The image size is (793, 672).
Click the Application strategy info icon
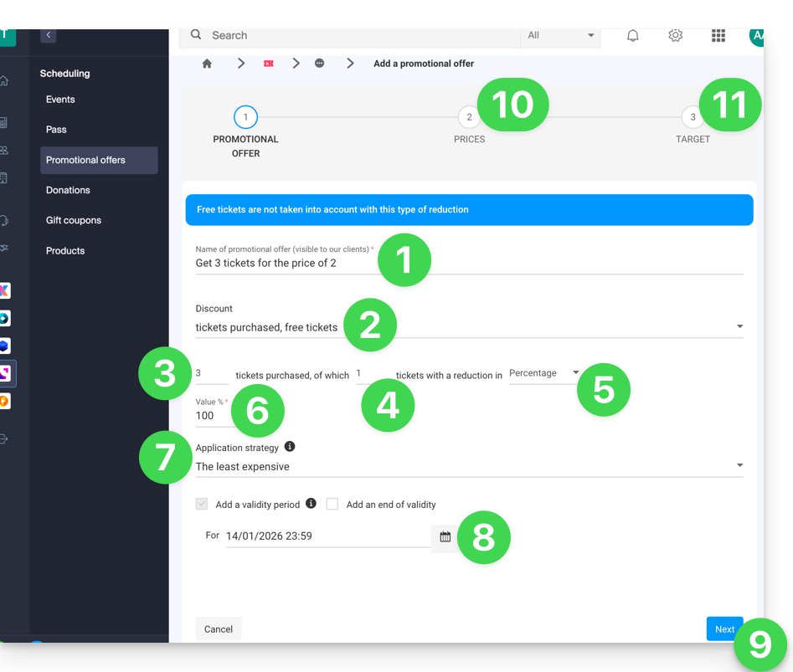click(x=290, y=447)
